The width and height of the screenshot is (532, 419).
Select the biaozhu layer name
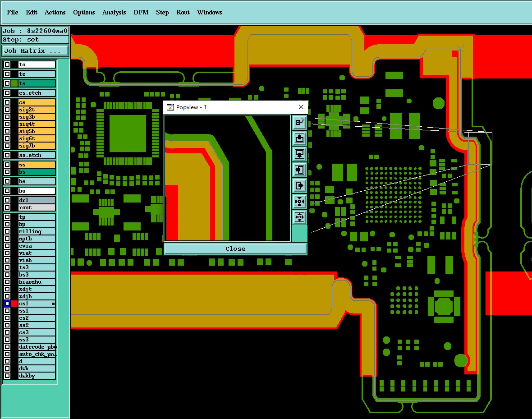[x=37, y=282]
